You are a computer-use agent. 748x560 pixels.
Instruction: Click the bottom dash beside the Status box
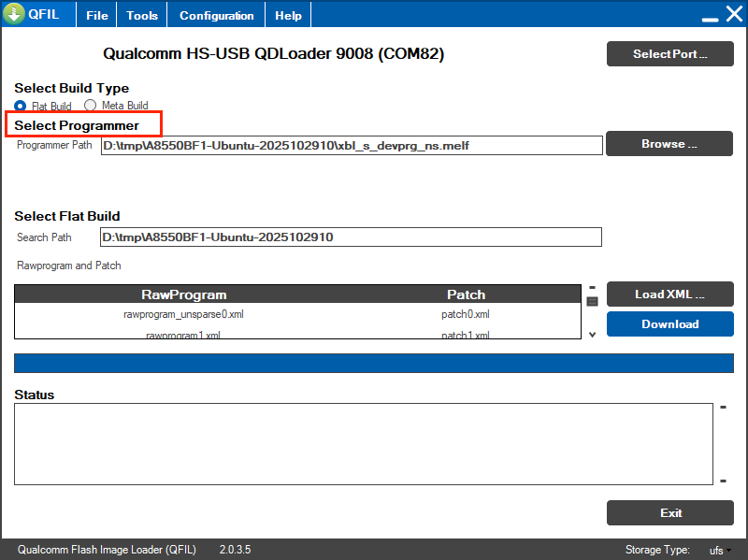(723, 481)
